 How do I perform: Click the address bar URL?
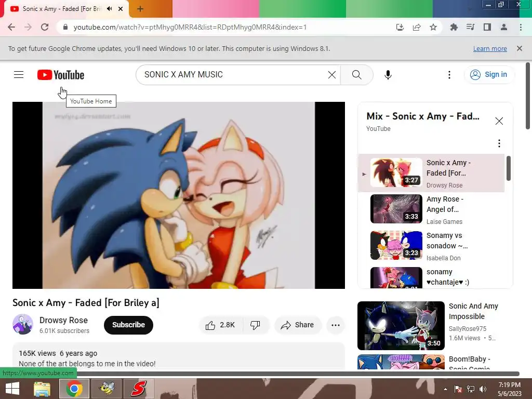[190, 27]
